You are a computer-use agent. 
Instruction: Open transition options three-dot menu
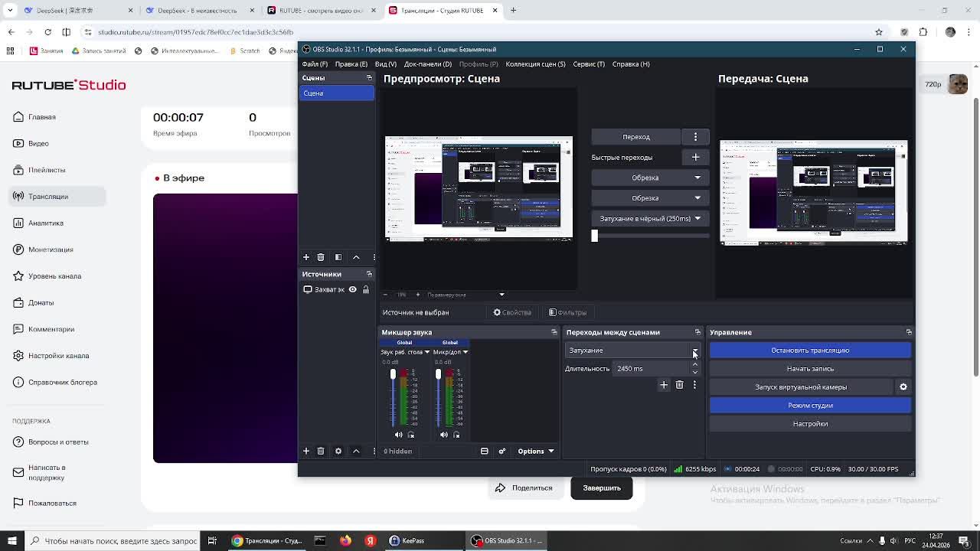[695, 137]
